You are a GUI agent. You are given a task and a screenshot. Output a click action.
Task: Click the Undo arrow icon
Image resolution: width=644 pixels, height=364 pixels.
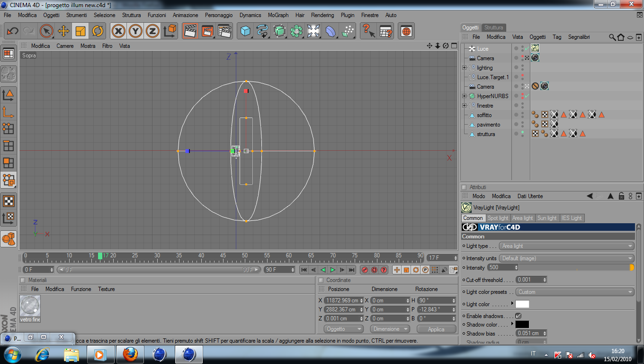(12, 31)
